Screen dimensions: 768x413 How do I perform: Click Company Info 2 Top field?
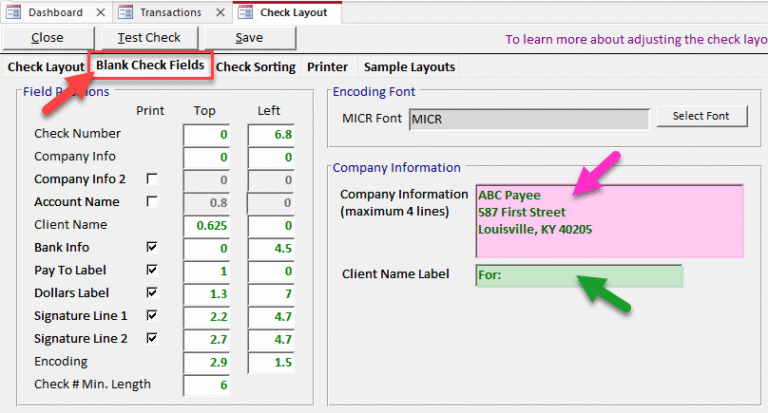[206, 180]
